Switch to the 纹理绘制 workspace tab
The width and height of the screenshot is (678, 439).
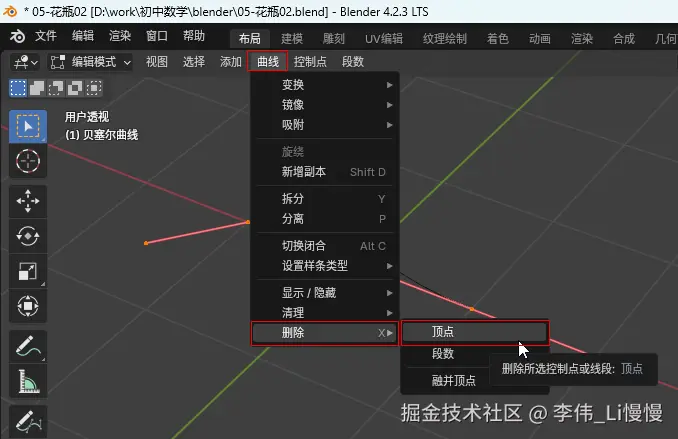(x=445, y=39)
